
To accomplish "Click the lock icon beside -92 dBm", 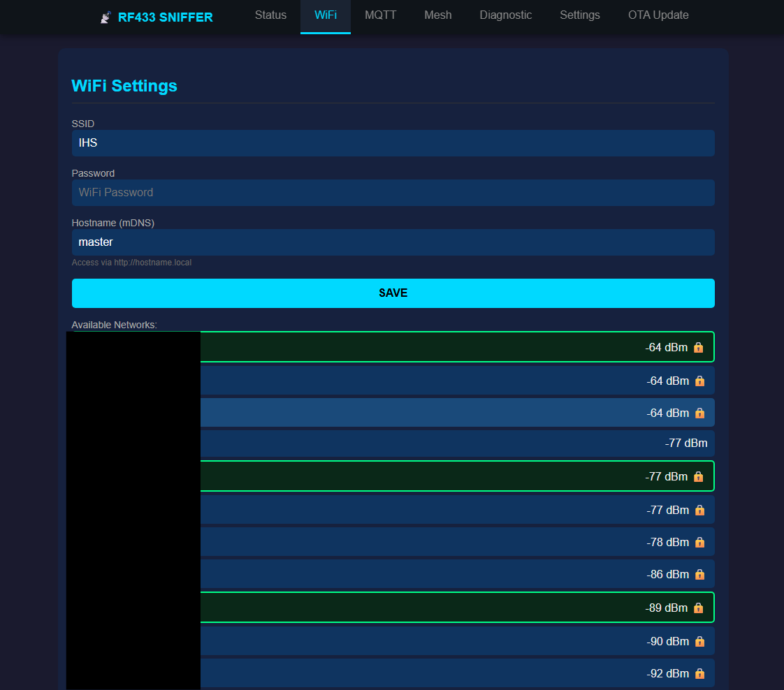I will pyautogui.click(x=699, y=674).
